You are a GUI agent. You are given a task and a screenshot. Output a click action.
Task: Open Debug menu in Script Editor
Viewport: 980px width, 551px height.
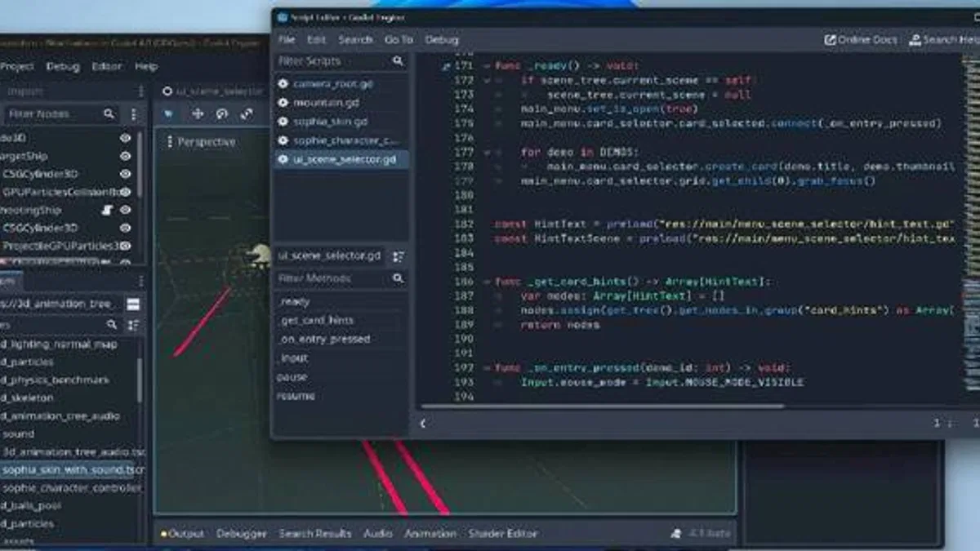[x=442, y=39]
